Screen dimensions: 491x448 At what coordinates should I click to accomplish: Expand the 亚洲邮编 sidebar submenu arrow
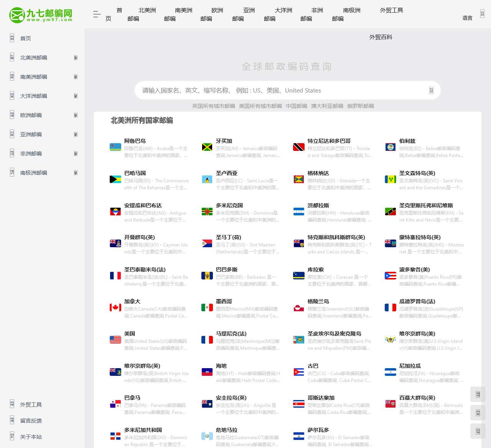click(x=76, y=134)
